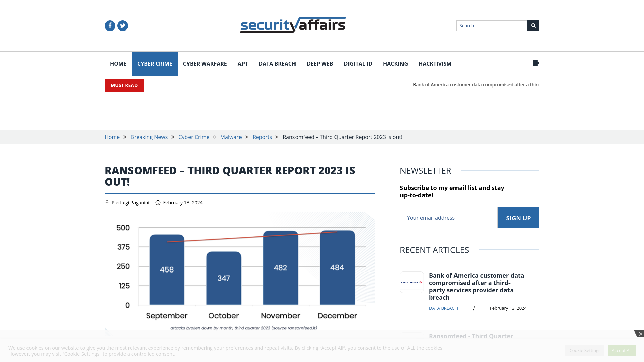644x362 pixels.
Task: Toggle the MUST READ section button
Action: click(124, 85)
